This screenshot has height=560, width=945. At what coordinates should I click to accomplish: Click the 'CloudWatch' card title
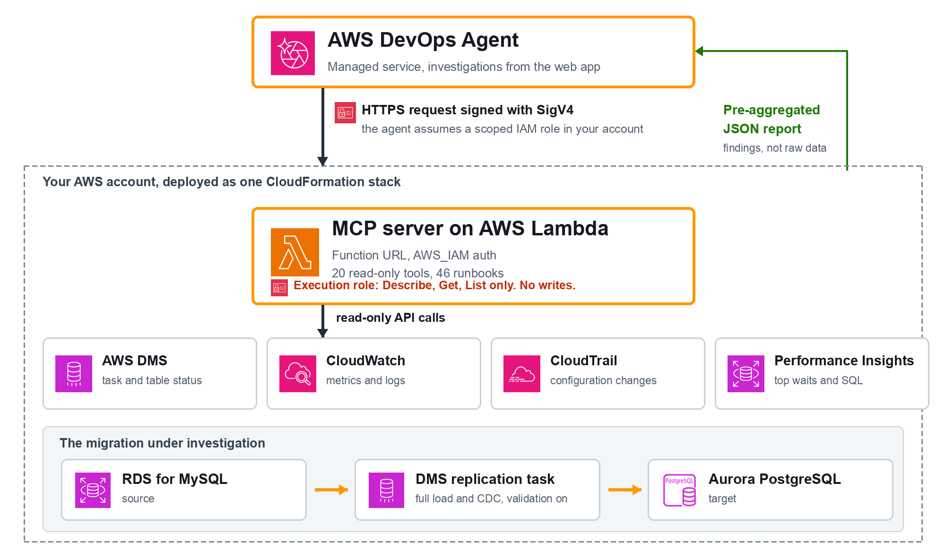point(365,361)
